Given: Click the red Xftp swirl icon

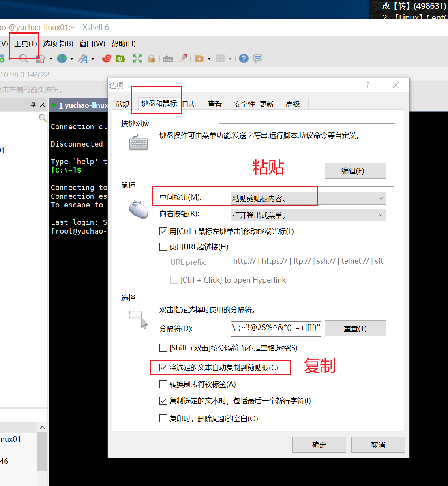Looking at the screenshot, I should coord(107,58).
